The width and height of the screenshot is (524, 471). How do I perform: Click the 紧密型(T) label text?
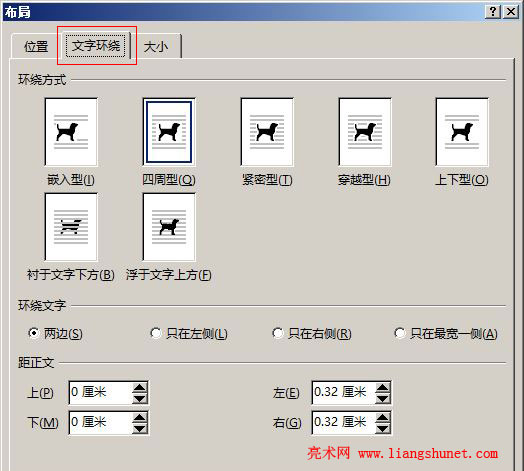pyautogui.click(x=267, y=180)
